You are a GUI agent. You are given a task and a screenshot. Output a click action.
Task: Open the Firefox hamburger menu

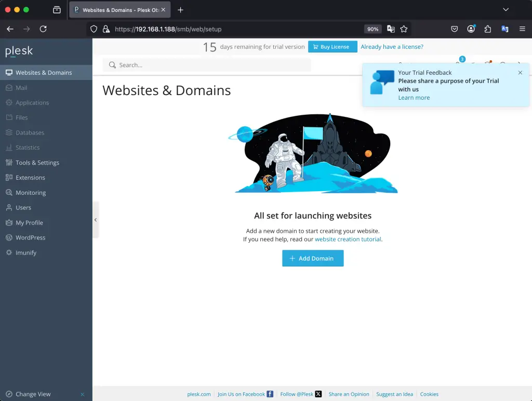coord(522,29)
